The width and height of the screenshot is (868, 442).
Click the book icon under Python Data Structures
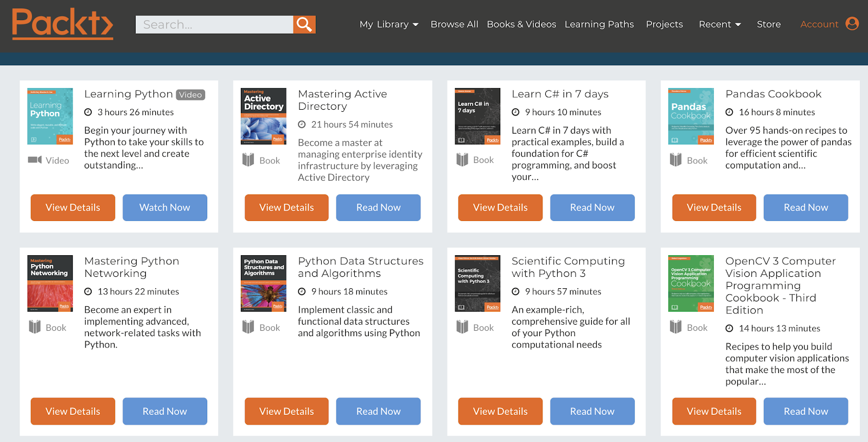(x=248, y=327)
